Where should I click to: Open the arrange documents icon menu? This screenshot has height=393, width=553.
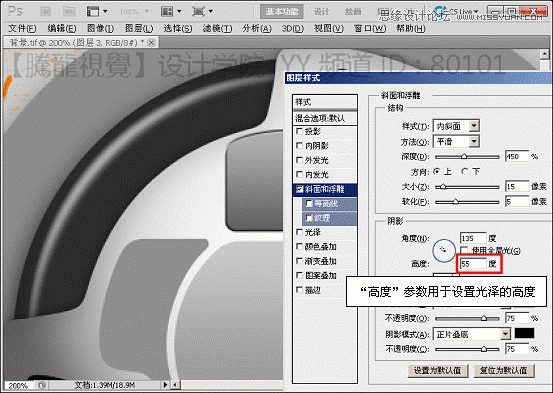[x=171, y=12]
